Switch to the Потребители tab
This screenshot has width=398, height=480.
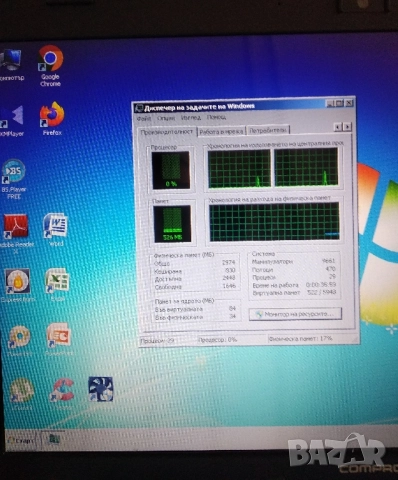tap(268, 131)
